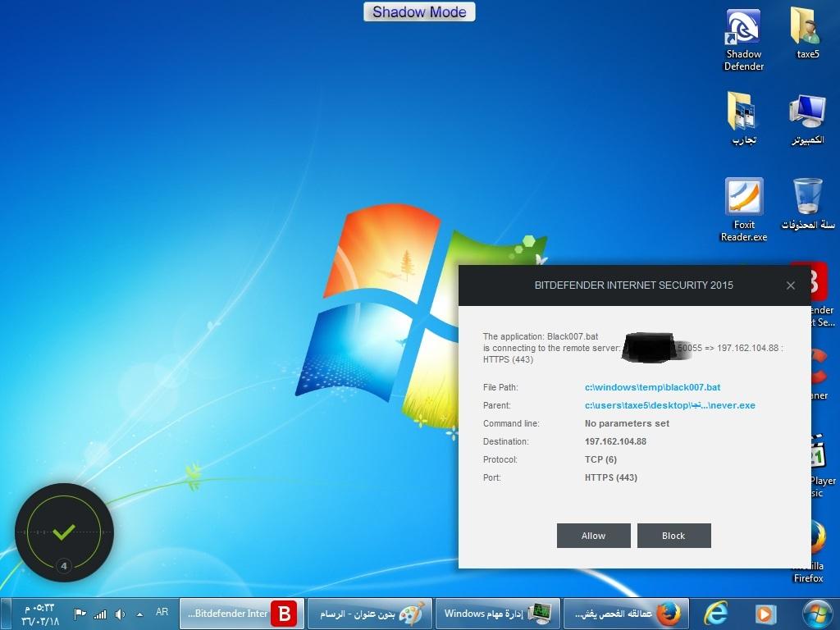This screenshot has width=840, height=630.
Task: Open the Action Center flag tray icon
Action: pos(80,614)
